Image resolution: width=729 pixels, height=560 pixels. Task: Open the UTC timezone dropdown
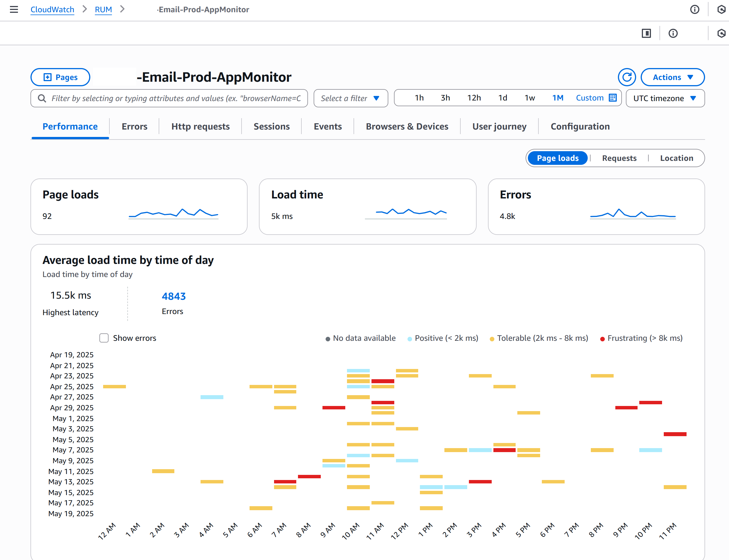coord(665,98)
